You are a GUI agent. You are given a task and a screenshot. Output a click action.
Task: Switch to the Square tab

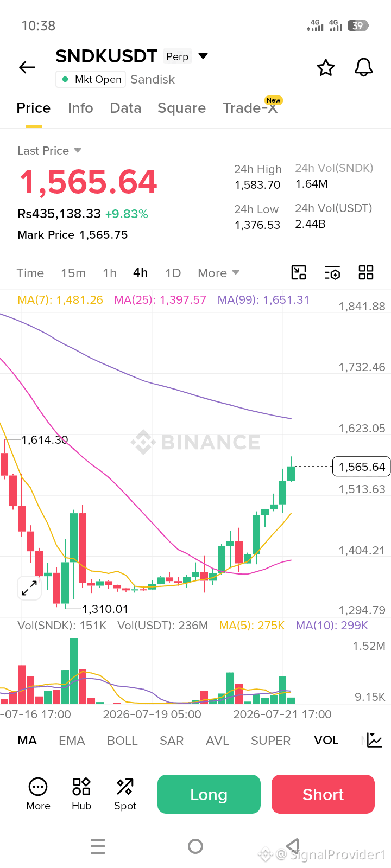pyautogui.click(x=181, y=108)
